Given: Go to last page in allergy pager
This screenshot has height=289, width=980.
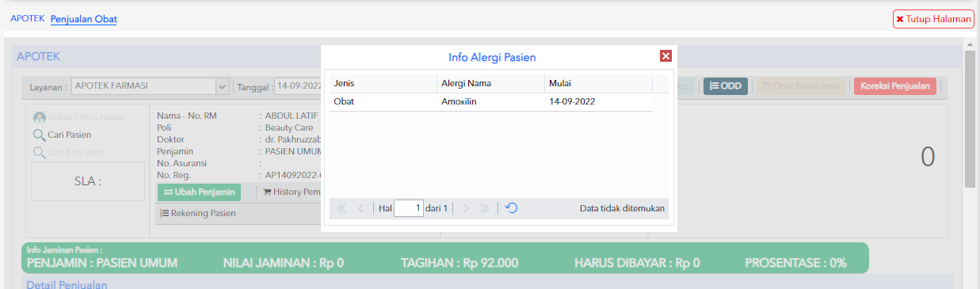Looking at the screenshot, I should coord(485,208).
